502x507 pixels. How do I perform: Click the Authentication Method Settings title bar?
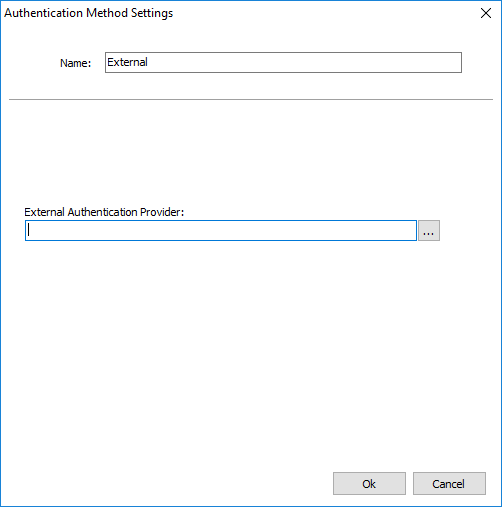[x=233, y=13]
